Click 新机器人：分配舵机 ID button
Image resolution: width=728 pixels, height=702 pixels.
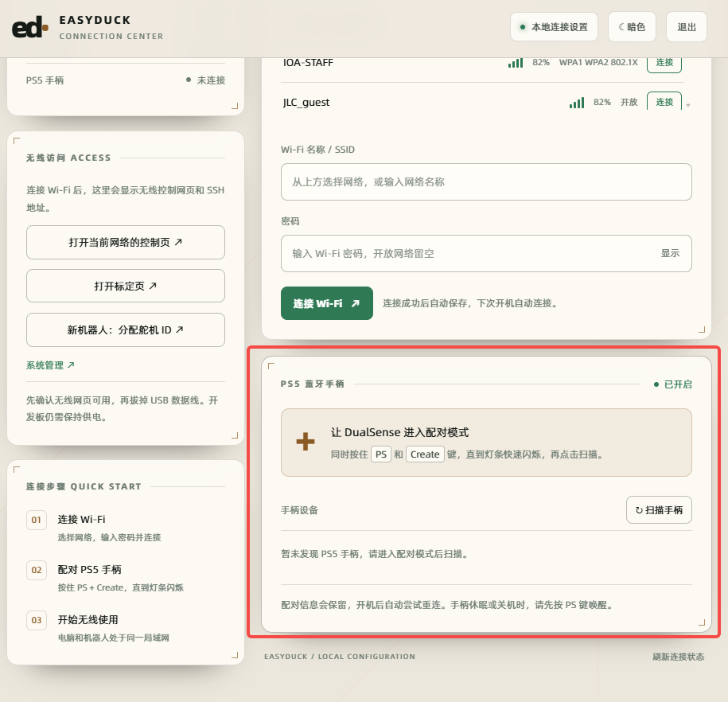click(x=126, y=330)
